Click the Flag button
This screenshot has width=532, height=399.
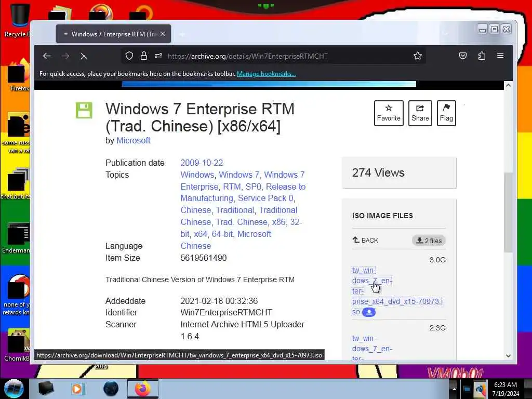point(446,113)
